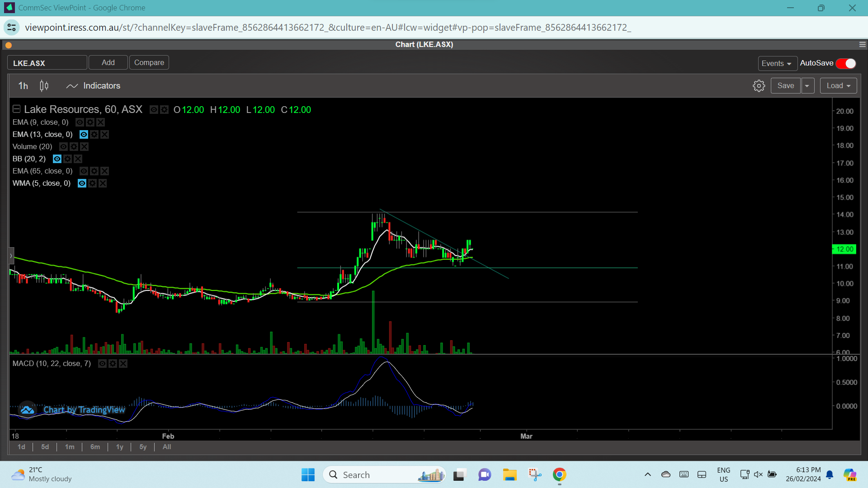The height and width of the screenshot is (488, 868).
Task: Click the muted volume tray icon
Action: coord(758,474)
